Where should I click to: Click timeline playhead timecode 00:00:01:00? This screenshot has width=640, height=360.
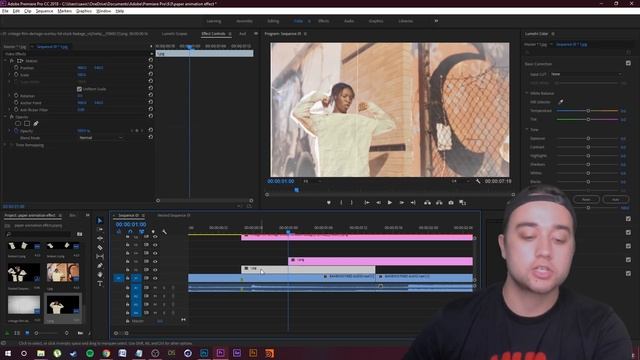tap(131, 224)
